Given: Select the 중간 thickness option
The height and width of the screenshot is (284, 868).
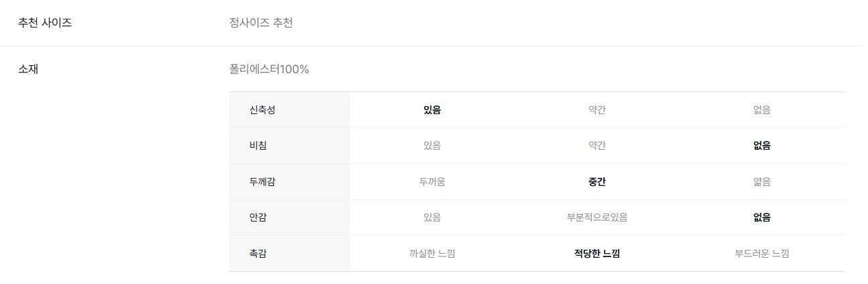Looking at the screenshot, I should pos(597,182).
